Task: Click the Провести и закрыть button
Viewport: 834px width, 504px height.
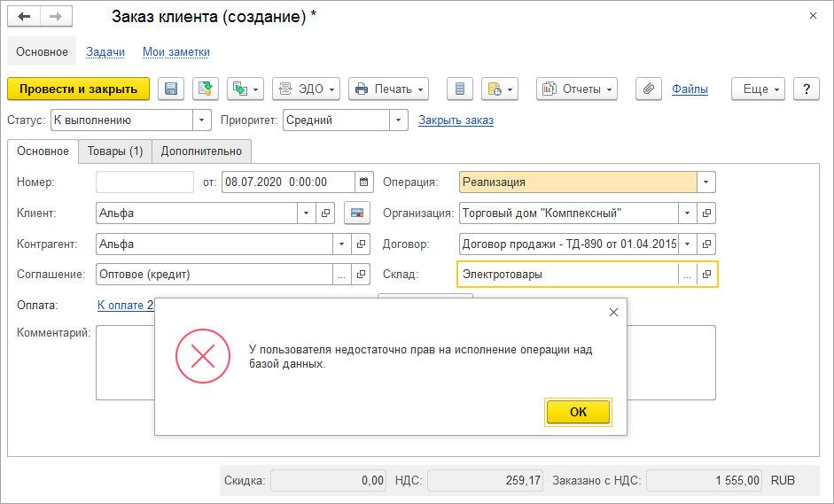Action: point(78,89)
